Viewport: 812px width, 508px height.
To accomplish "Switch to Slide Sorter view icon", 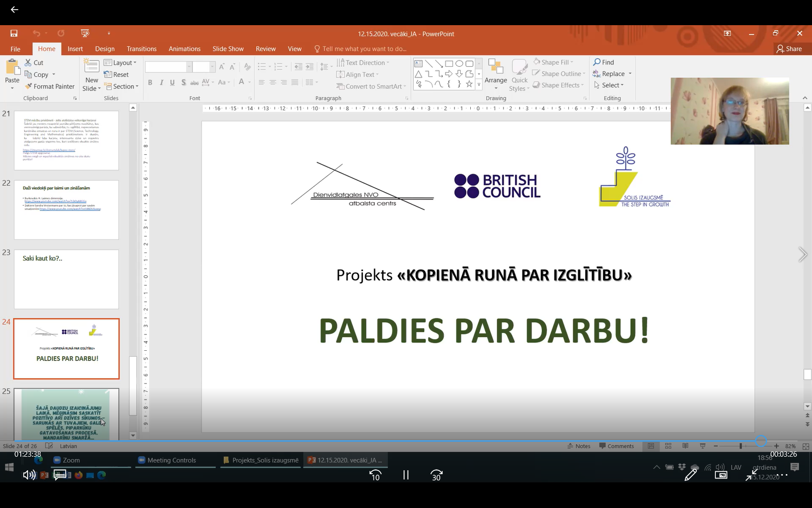I will coord(668,446).
